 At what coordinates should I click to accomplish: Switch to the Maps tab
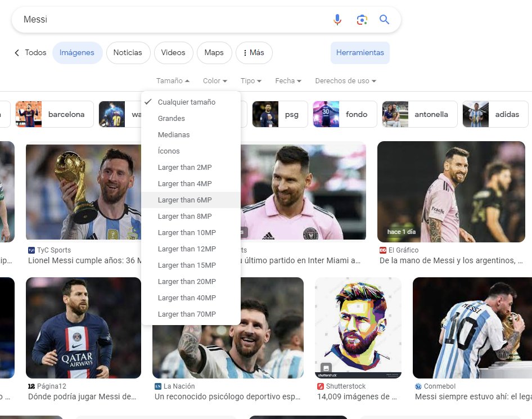click(x=214, y=53)
